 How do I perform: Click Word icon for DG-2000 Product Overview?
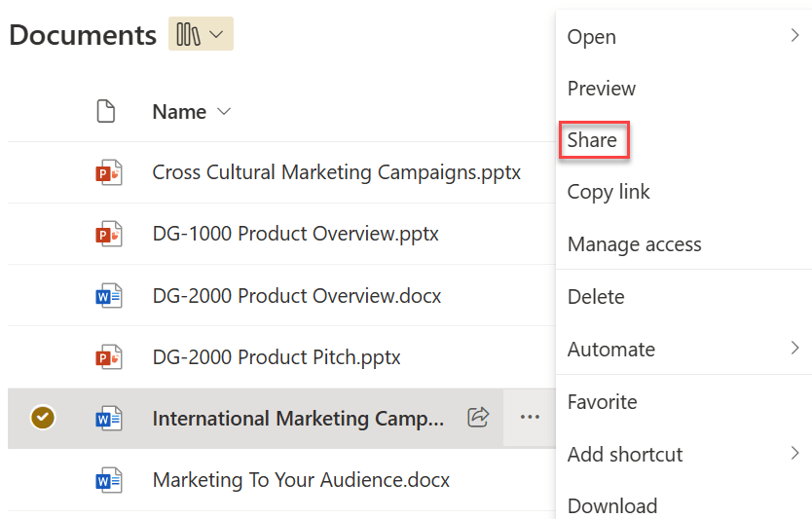(x=109, y=296)
